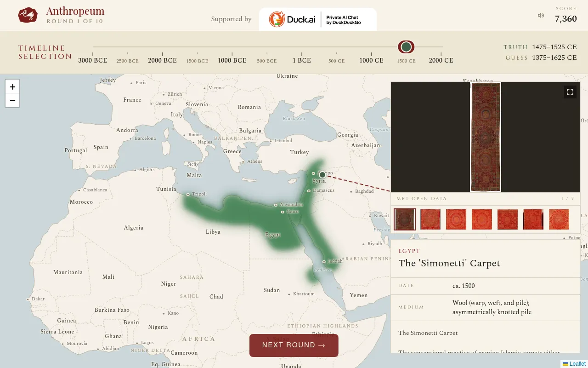
Task: Click the green timeline guess marker
Action: pyautogui.click(x=406, y=47)
